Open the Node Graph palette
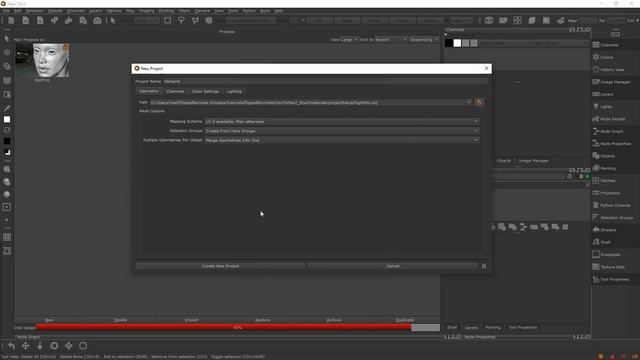Viewport: 640px width, 360px height. tap(608, 131)
